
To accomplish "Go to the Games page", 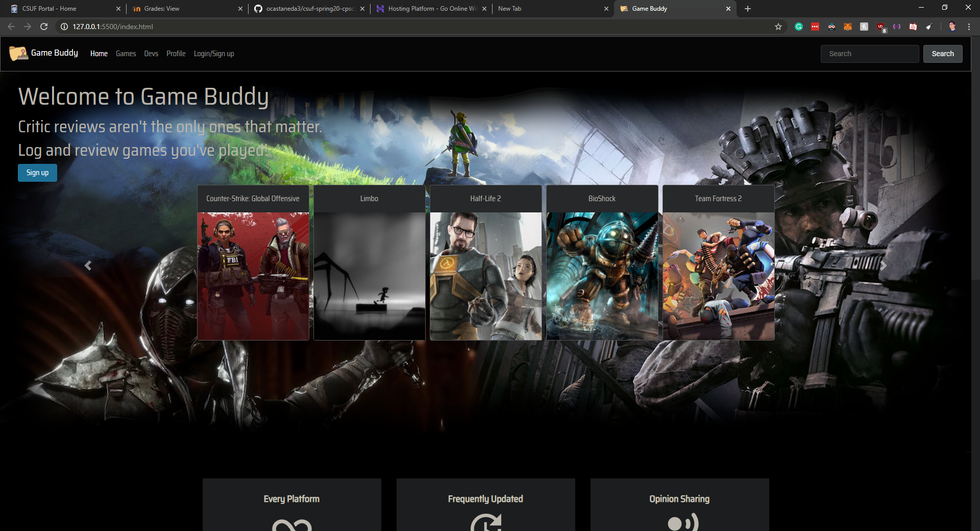I will click(x=126, y=54).
